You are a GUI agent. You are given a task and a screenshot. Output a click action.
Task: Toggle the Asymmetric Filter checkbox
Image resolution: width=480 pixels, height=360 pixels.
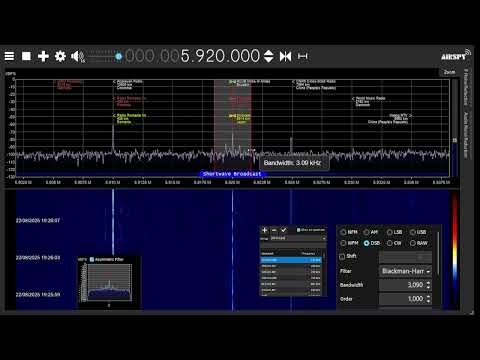click(x=92, y=259)
